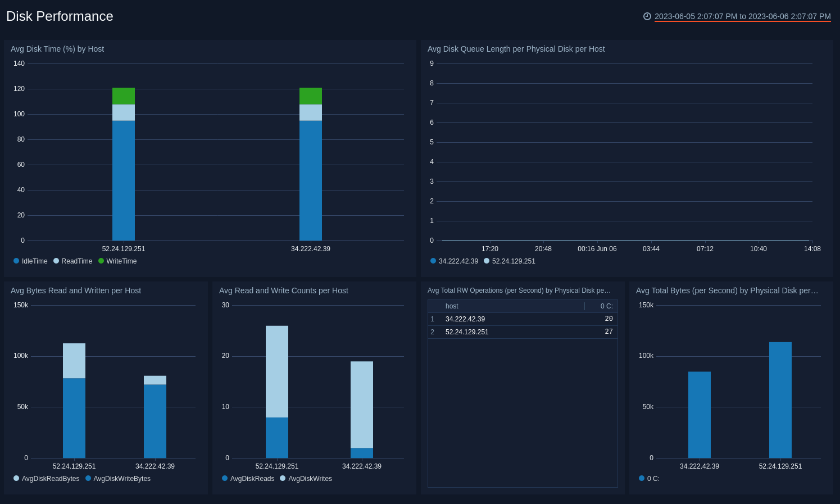Click 17:20 tick on Queue Length axis
The image size is (840, 504).
click(490, 249)
